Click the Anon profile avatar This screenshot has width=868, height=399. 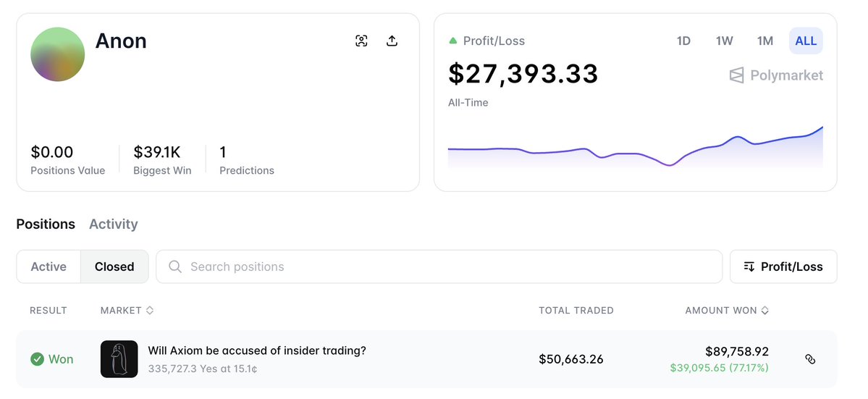tap(58, 54)
